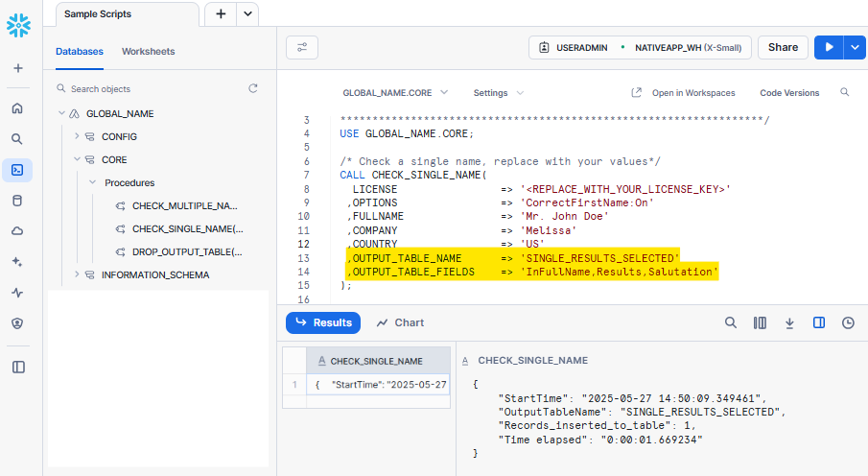
Task: Switch to the Sample Scripts tab
Action: click(x=128, y=14)
